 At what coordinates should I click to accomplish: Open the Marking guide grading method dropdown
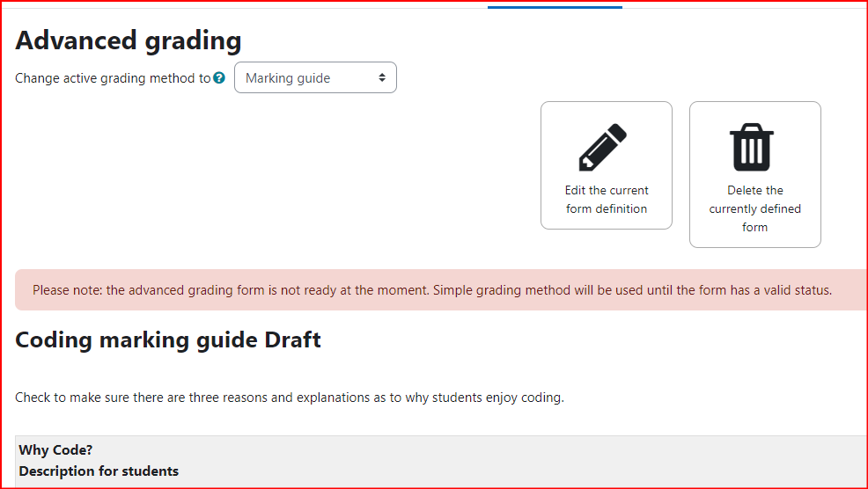(315, 77)
